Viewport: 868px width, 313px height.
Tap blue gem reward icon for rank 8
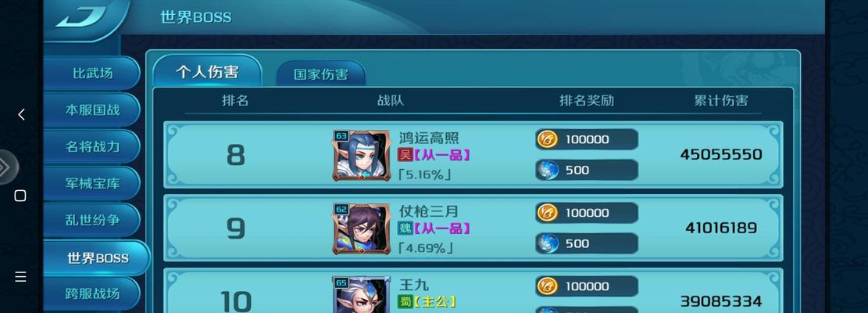click(547, 170)
